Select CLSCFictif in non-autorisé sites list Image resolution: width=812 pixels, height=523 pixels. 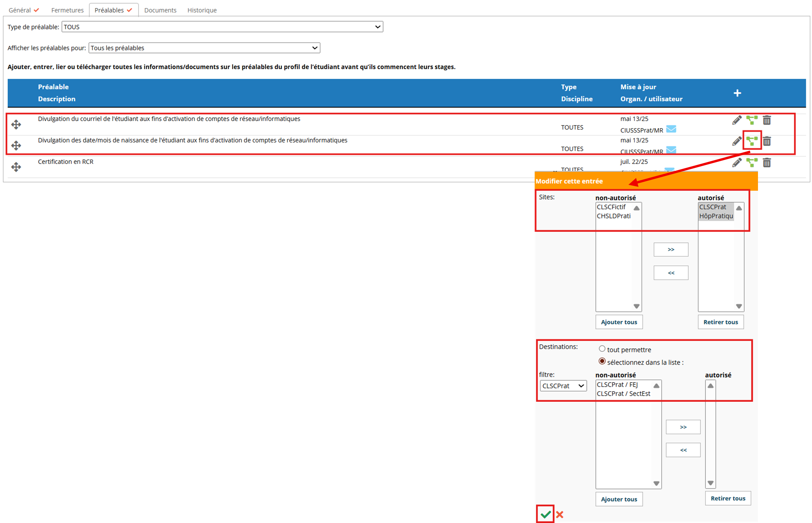point(611,207)
